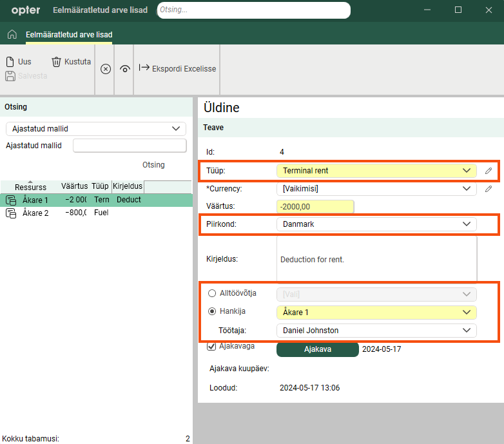This screenshot has width=504, height=444.
Task: Click the Väärtus field containing -2000,00
Action: pos(315,207)
